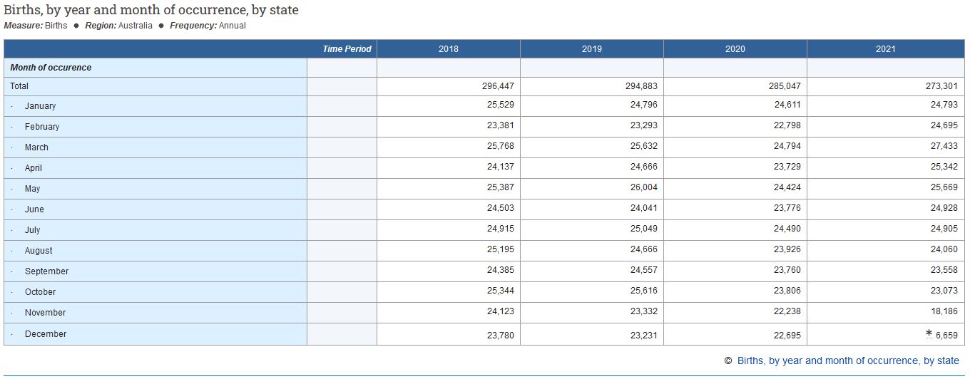The height and width of the screenshot is (384, 980).
Task: Select the 2019 column header
Action: pos(591,49)
